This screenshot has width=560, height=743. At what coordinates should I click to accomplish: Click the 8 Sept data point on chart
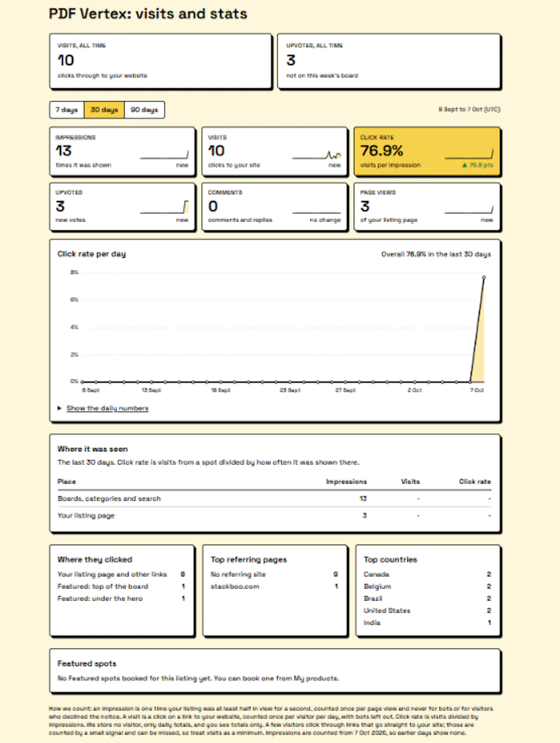pos(82,382)
